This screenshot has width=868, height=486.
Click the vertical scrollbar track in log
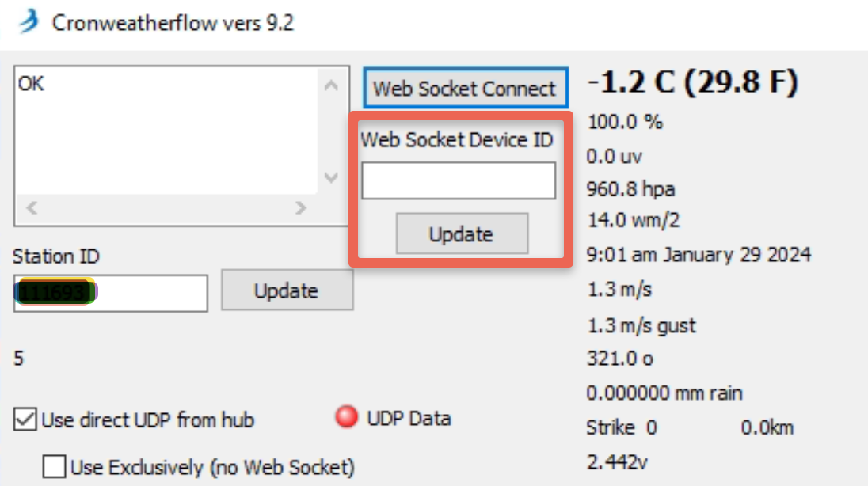tap(331, 131)
